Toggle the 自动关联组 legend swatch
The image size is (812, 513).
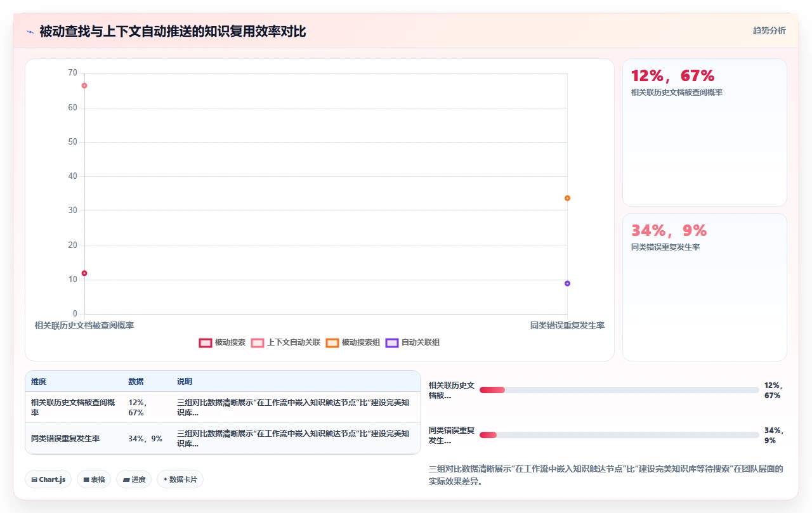tap(392, 342)
